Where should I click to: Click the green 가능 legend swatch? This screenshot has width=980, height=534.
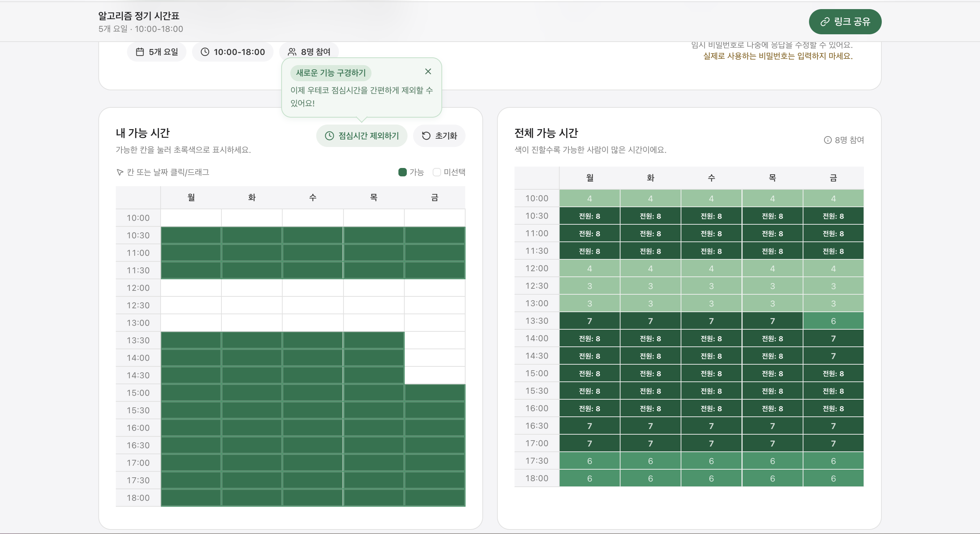(403, 172)
